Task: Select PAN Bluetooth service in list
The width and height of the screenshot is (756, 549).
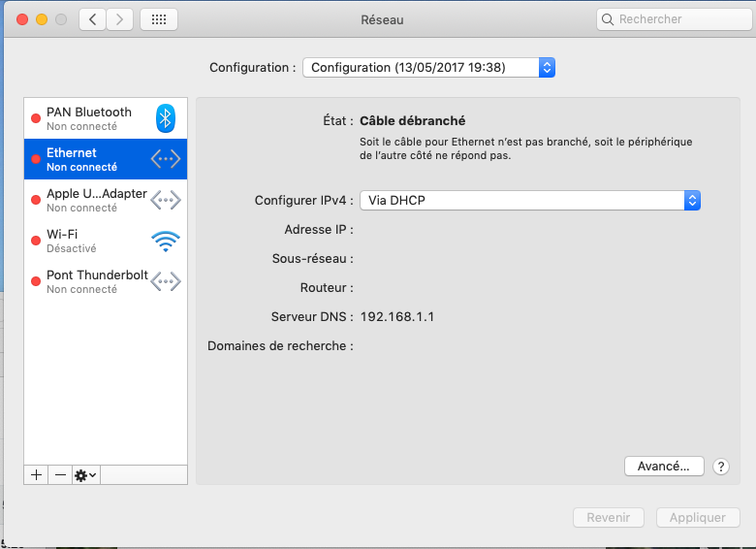Action: pyautogui.click(x=89, y=118)
